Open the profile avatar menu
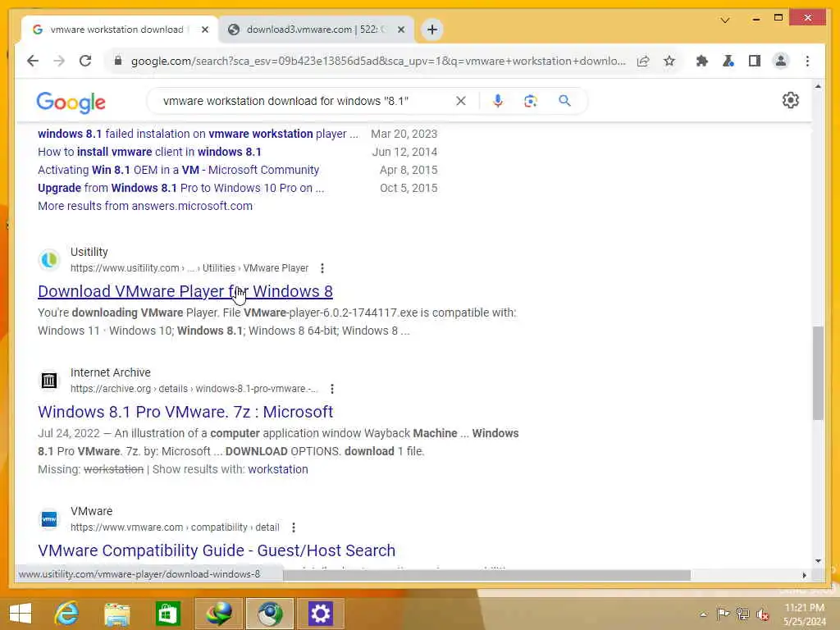This screenshot has width=840, height=630. [x=781, y=61]
